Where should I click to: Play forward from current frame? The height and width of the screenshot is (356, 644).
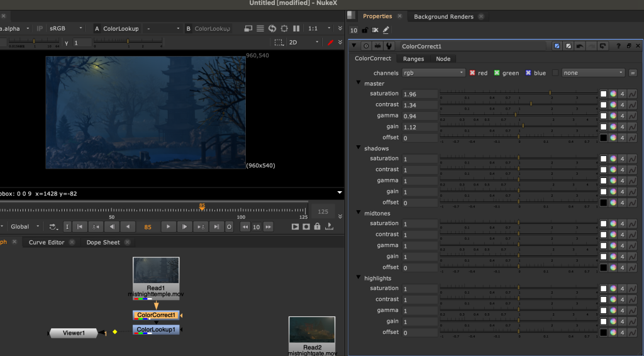tap(168, 226)
